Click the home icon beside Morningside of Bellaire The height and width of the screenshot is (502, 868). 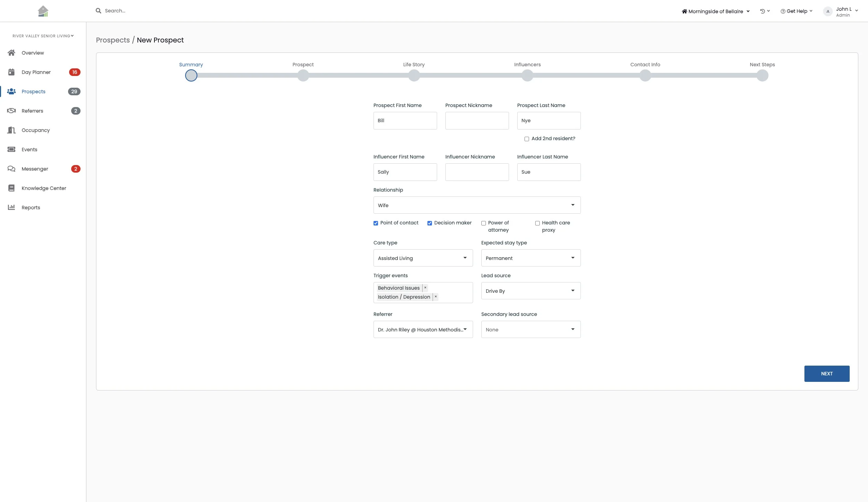pos(684,11)
